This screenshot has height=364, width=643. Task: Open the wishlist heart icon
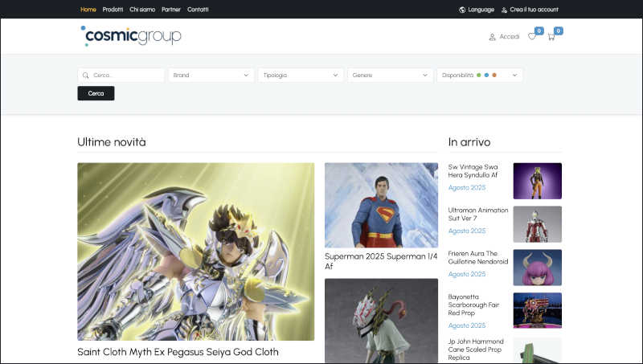[532, 36]
